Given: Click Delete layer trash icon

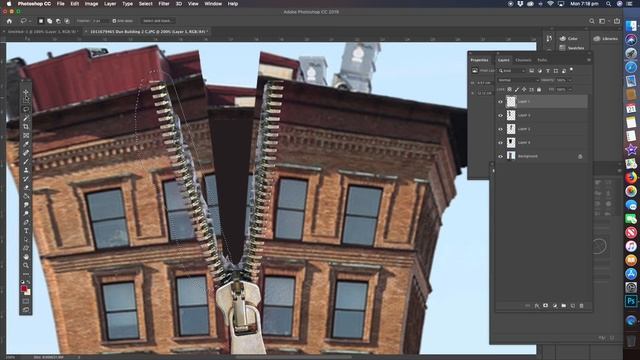Looking at the screenshot, I should pyautogui.click(x=582, y=305).
